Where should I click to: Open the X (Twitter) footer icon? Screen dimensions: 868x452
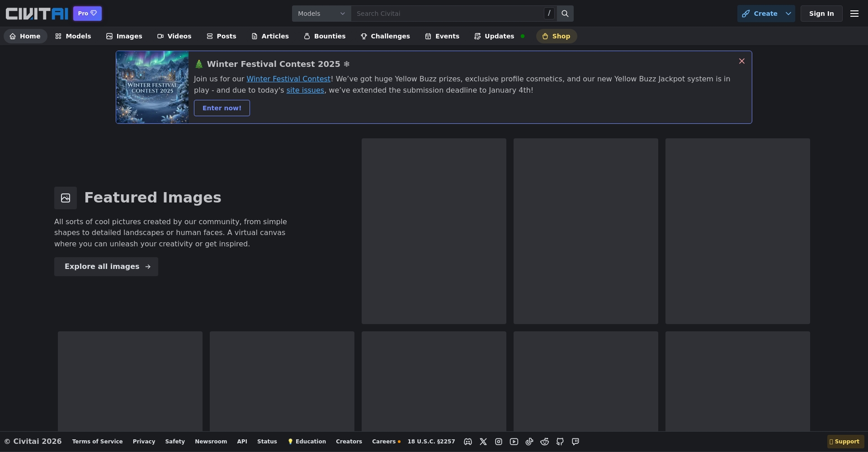483,442
